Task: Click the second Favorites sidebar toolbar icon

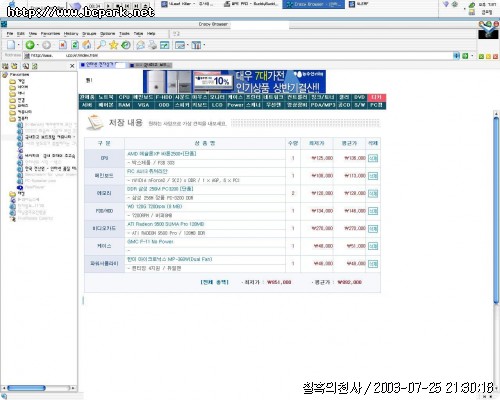Action: pyautogui.click(x=14, y=66)
